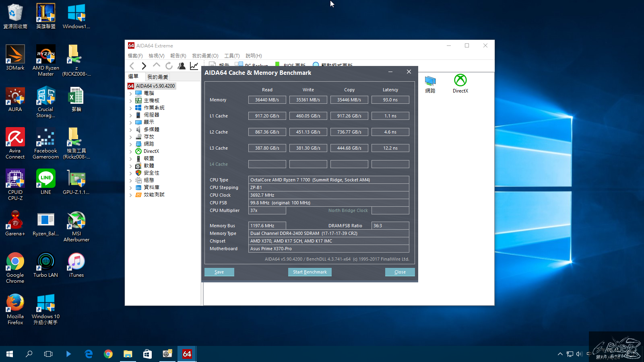Open Avira Connect desktop icon
This screenshot has width=644, height=362.
[x=15, y=144]
